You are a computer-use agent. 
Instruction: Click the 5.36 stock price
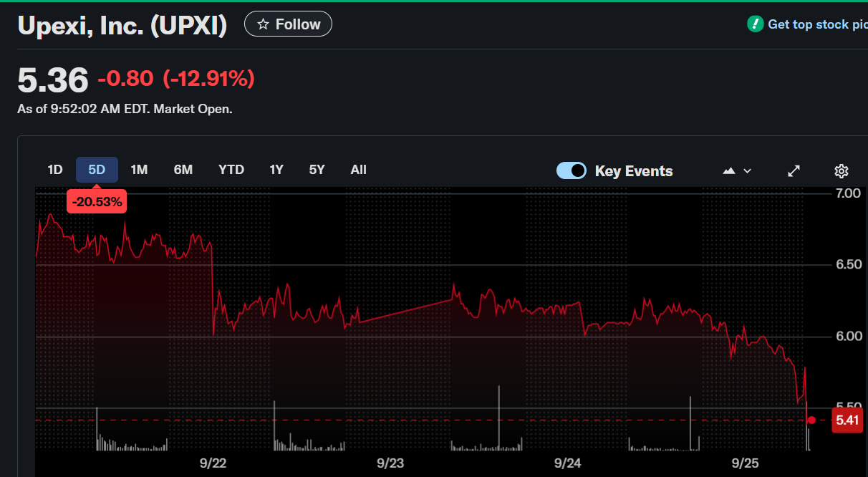53,79
